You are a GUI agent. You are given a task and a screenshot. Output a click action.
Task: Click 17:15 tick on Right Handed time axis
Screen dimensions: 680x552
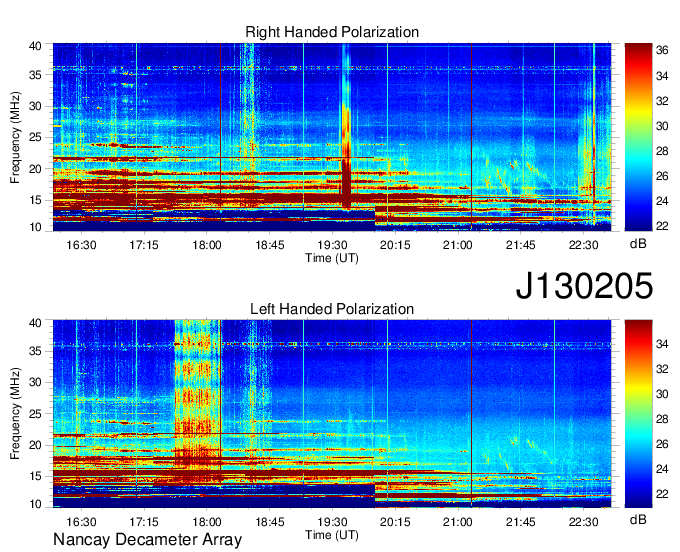[144, 245]
